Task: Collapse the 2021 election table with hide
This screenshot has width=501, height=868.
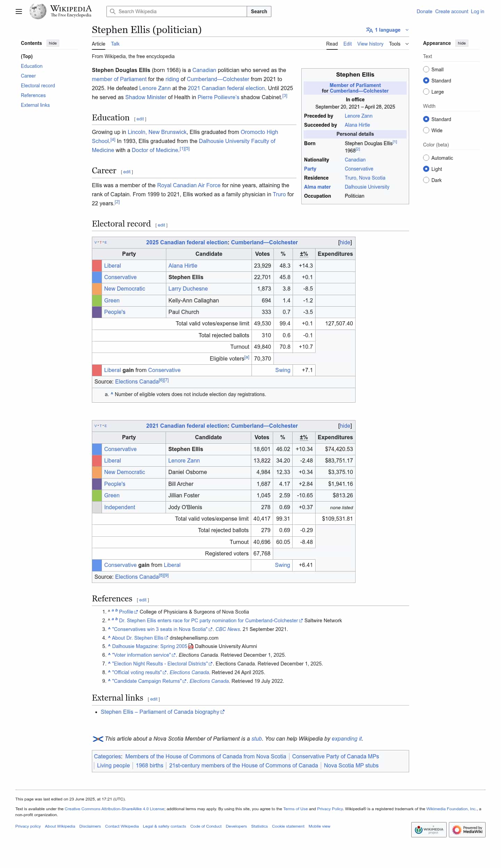Action: [x=345, y=426]
